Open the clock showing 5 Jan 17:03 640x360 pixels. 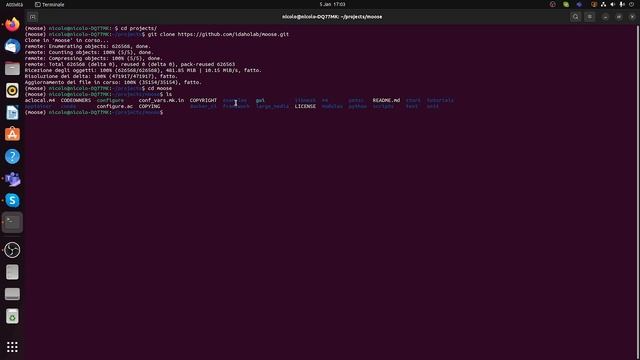point(332,4)
